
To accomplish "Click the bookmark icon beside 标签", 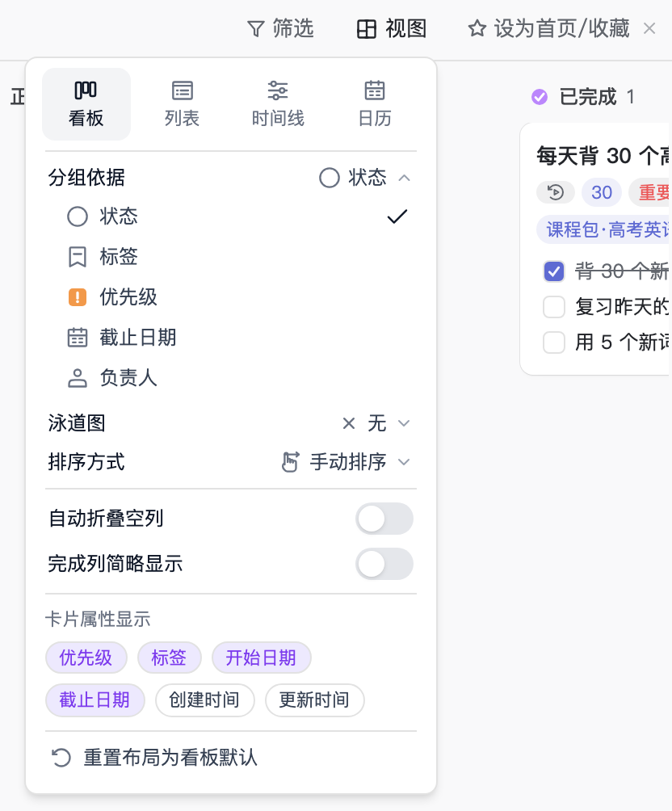I will pos(78,257).
